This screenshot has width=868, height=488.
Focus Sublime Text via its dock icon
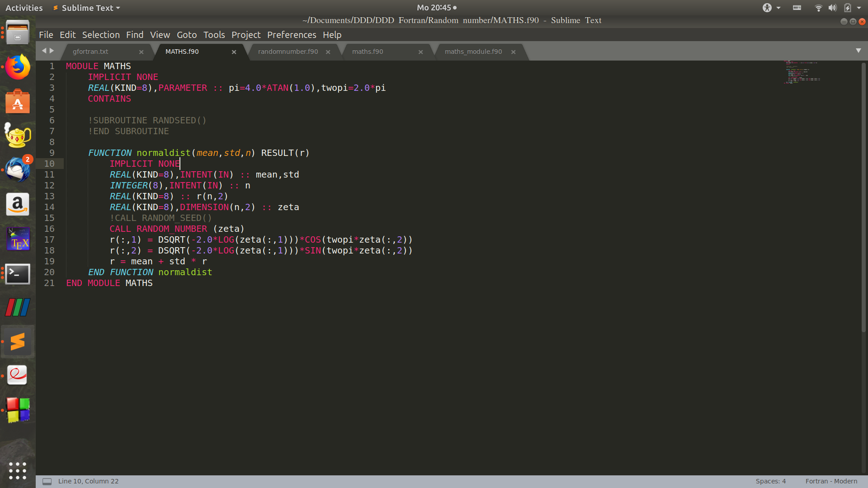(x=18, y=342)
